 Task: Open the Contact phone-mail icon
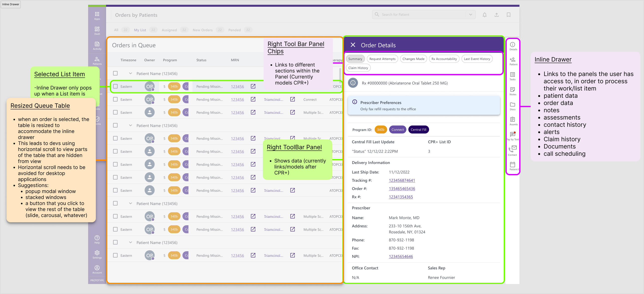coord(512,150)
